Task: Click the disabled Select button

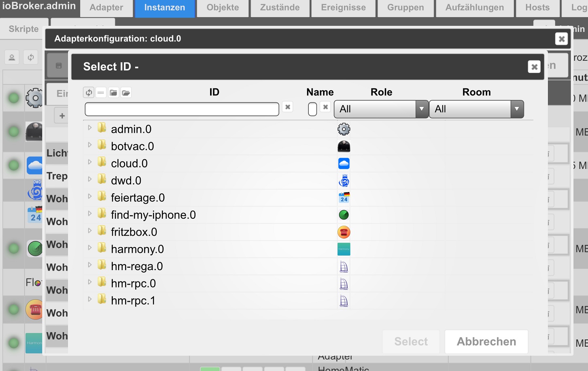Action: (411, 341)
